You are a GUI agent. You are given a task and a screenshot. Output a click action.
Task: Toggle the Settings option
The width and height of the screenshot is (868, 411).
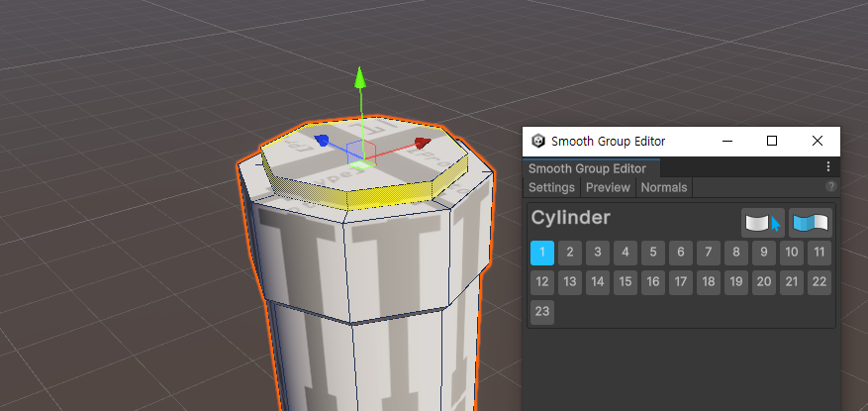(x=551, y=187)
